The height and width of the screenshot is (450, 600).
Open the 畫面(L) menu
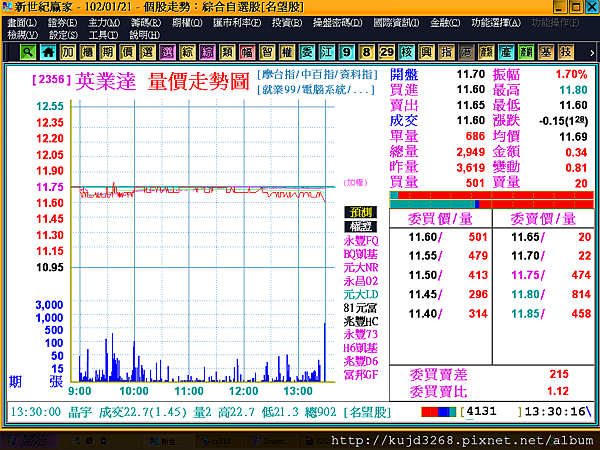pyautogui.click(x=22, y=23)
